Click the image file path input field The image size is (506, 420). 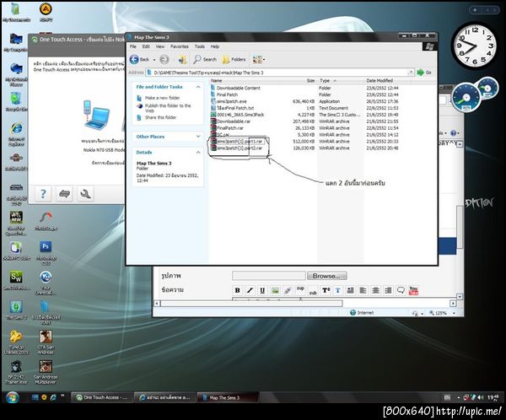click(268, 276)
